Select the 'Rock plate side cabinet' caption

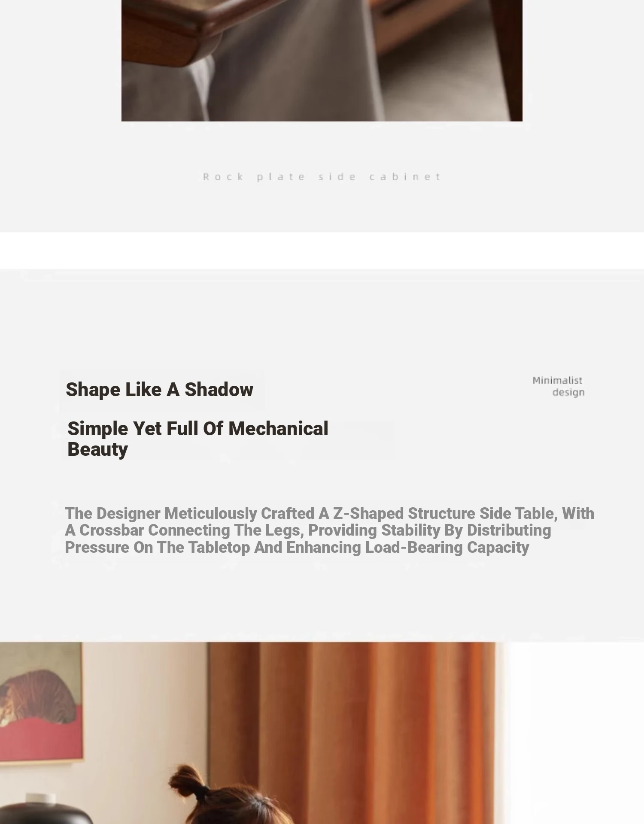(x=322, y=177)
